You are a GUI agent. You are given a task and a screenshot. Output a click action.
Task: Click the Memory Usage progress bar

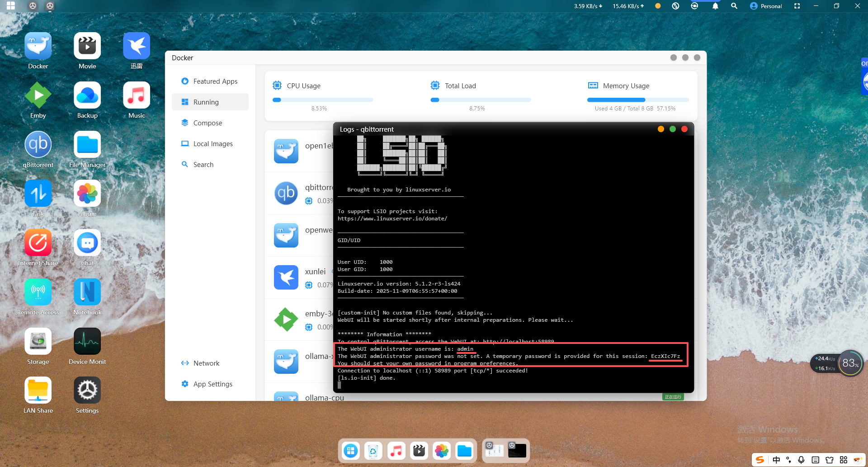pos(638,100)
